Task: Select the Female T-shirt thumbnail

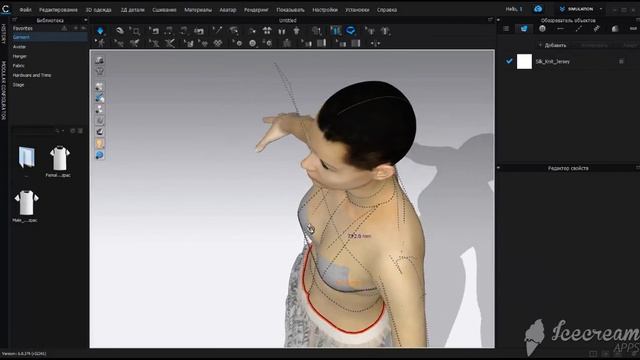Action: tap(59, 158)
